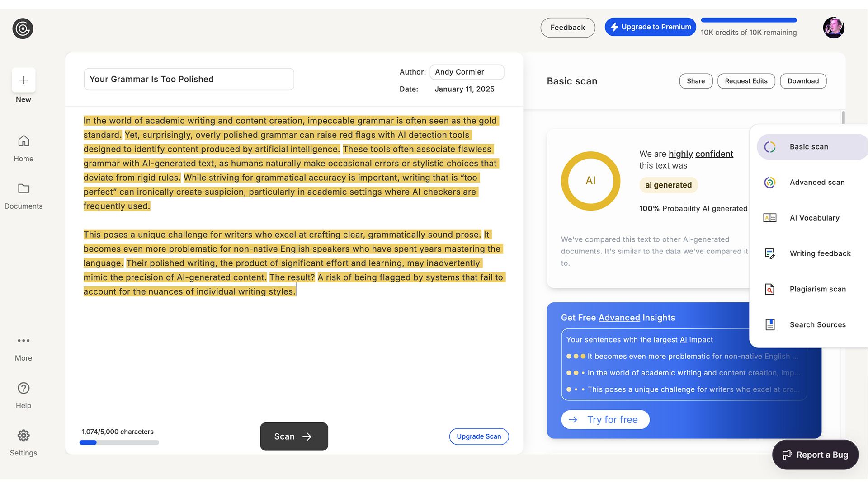Click the user profile avatar thumbnail
This screenshot has height=488, width=868.
coord(834,28)
